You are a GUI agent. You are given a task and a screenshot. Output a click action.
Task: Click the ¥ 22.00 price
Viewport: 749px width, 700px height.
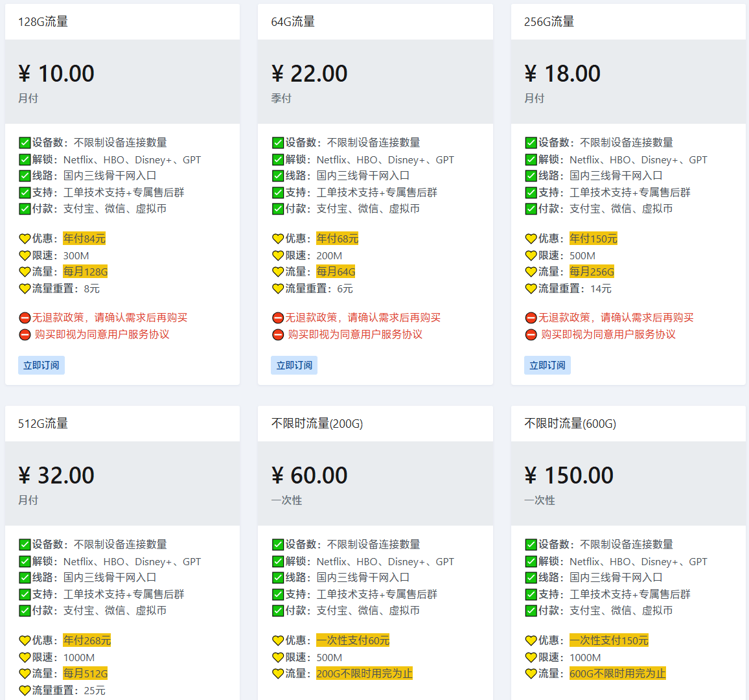click(310, 74)
